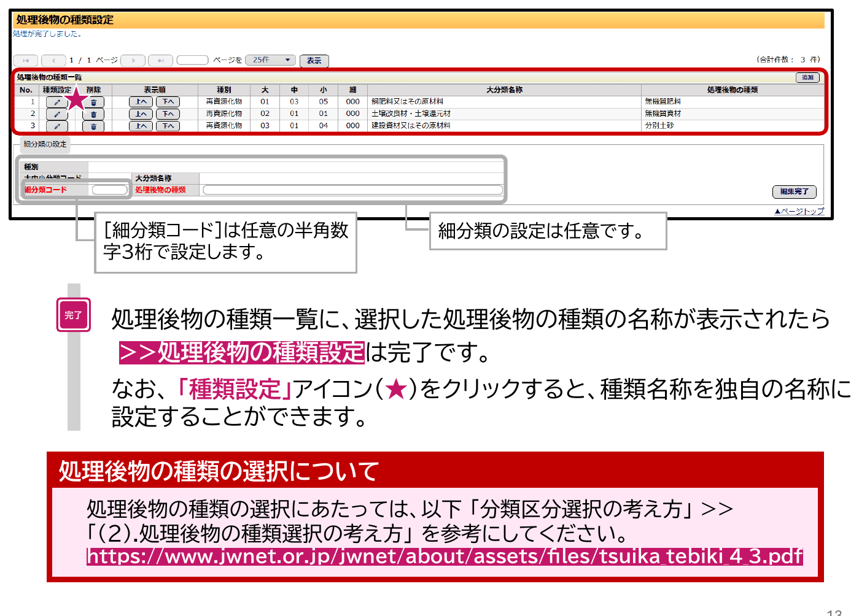Delete row 3 with the trash icon
The image size is (859, 616).
(93, 126)
